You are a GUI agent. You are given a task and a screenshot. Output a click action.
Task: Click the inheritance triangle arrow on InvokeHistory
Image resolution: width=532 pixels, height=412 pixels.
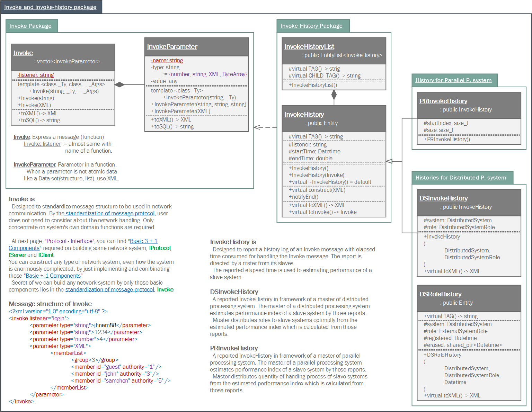(x=389, y=161)
